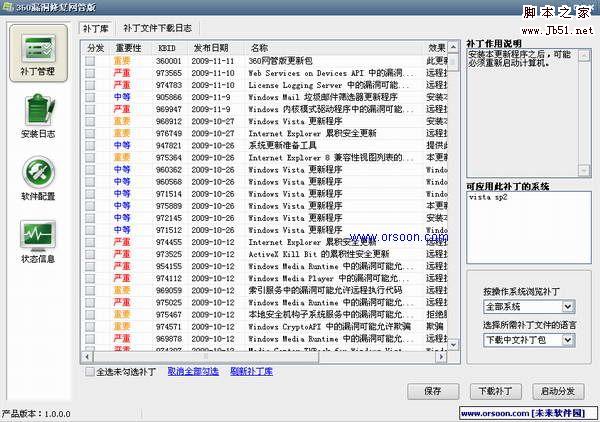Click the 分发 column header
Image resolution: width=600 pixels, height=422 pixels.
click(x=96, y=48)
